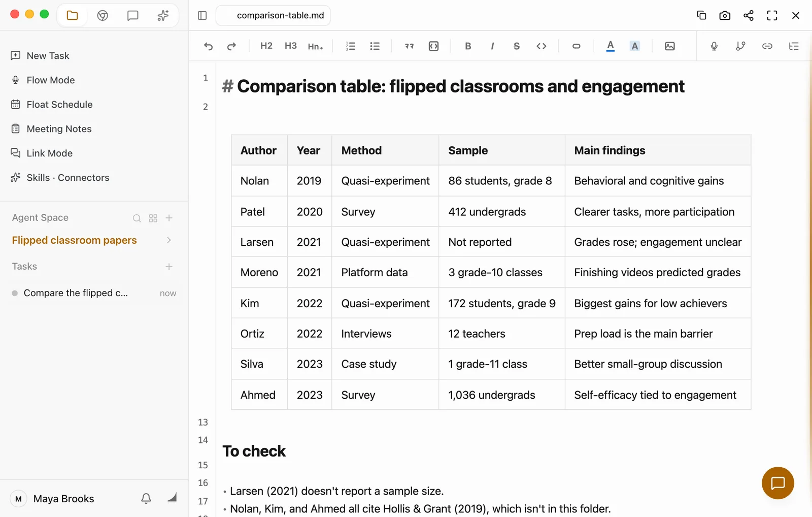The width and height of the screenshot is (812, 517).
Task: Add a new item to Agent Space
Action: [170, 218]
